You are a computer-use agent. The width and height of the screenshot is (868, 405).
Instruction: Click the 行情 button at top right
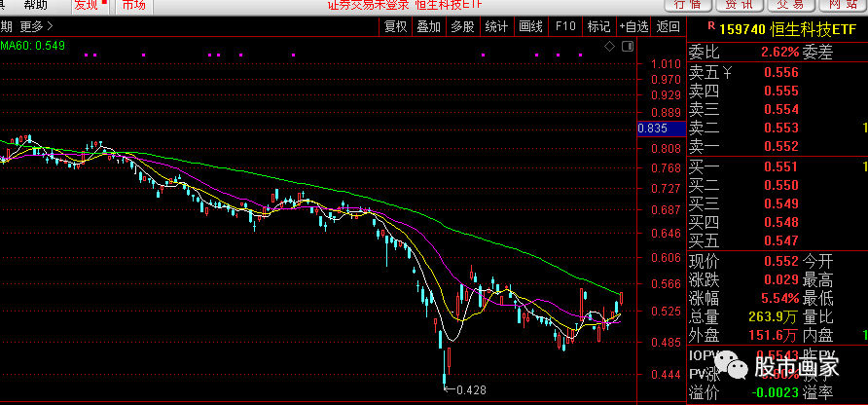(x=688, y=5)
